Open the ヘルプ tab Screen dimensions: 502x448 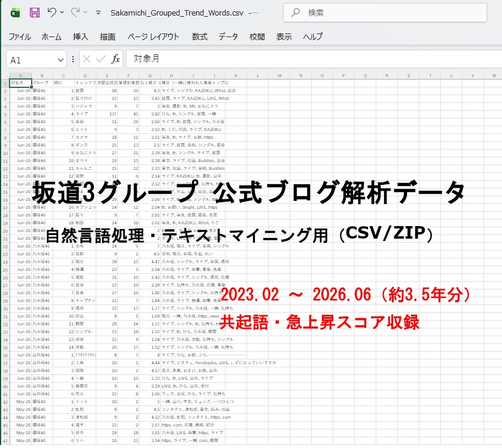[313, 37]
